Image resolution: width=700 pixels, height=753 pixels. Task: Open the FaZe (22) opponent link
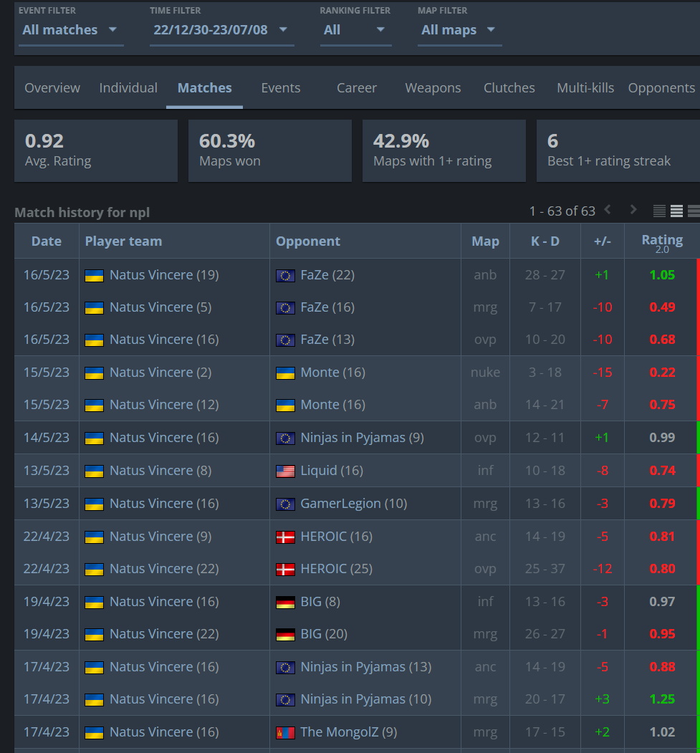[x=327, y=275]
